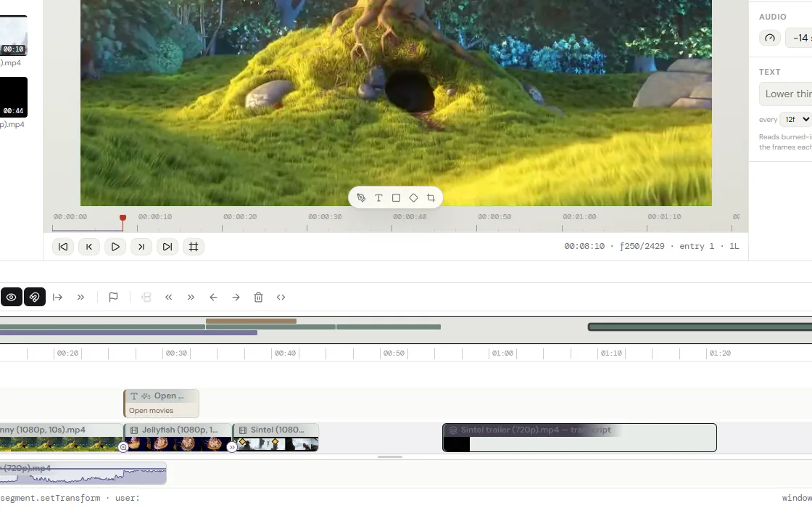Click the first double-chevron ripple icon
Screen dimensions: 812x508
[80, 297]
